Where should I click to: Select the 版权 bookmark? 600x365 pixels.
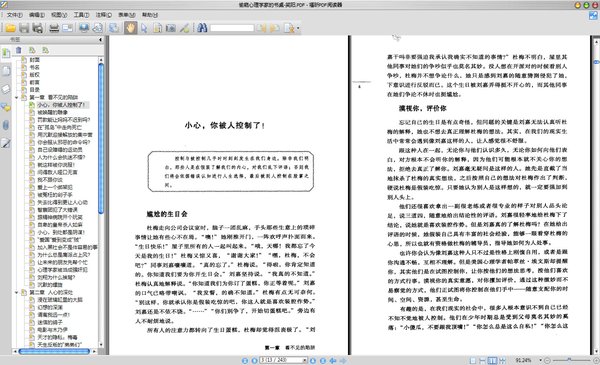tap(34, 75)
